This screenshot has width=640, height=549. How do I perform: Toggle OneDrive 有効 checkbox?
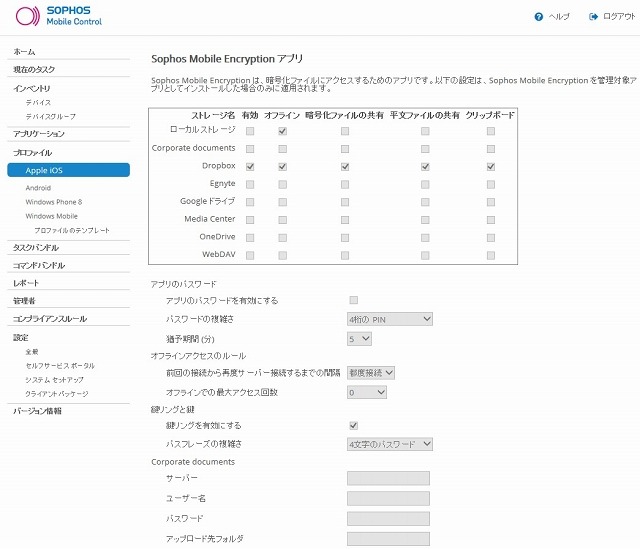tap(250, 238)
